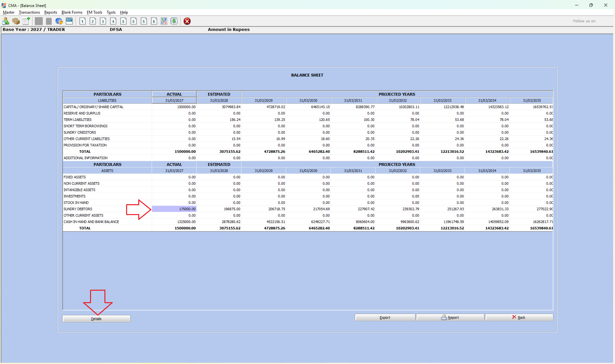
Task: Open the BS balance sheet toolbar icon
Action: point(69,21)
